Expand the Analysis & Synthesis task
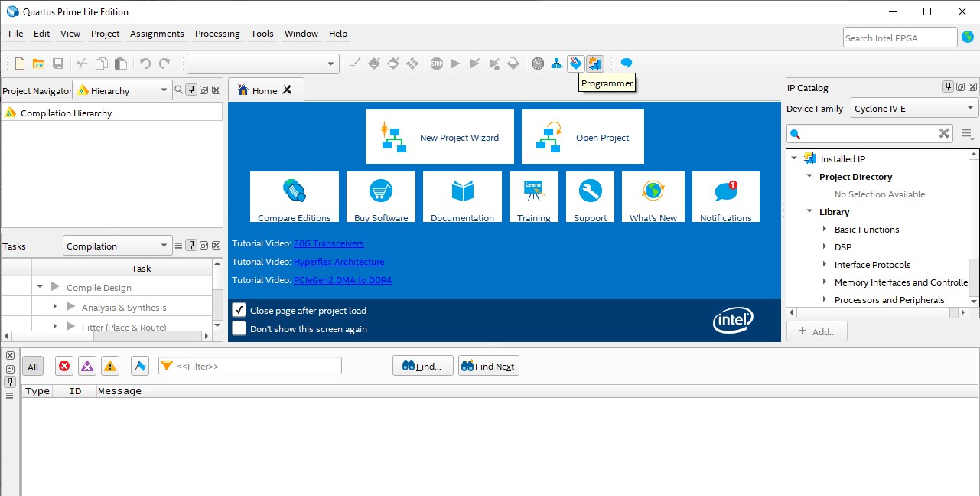 point(55,307)
